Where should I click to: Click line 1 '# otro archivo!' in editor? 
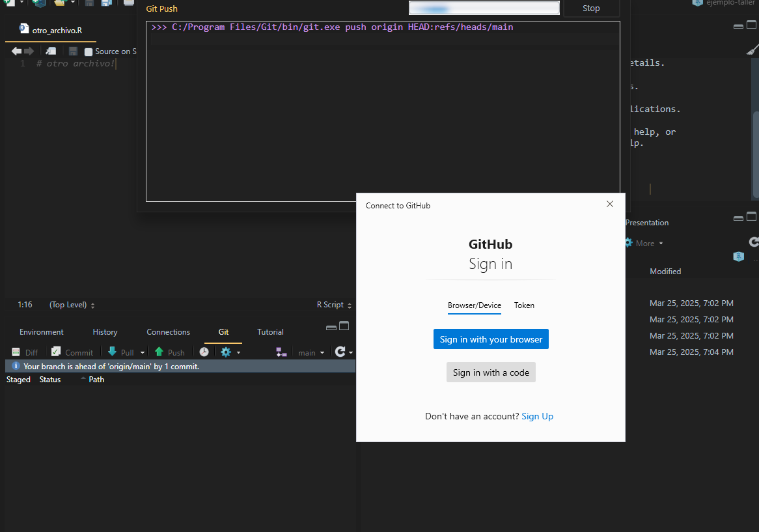(76, 63)
